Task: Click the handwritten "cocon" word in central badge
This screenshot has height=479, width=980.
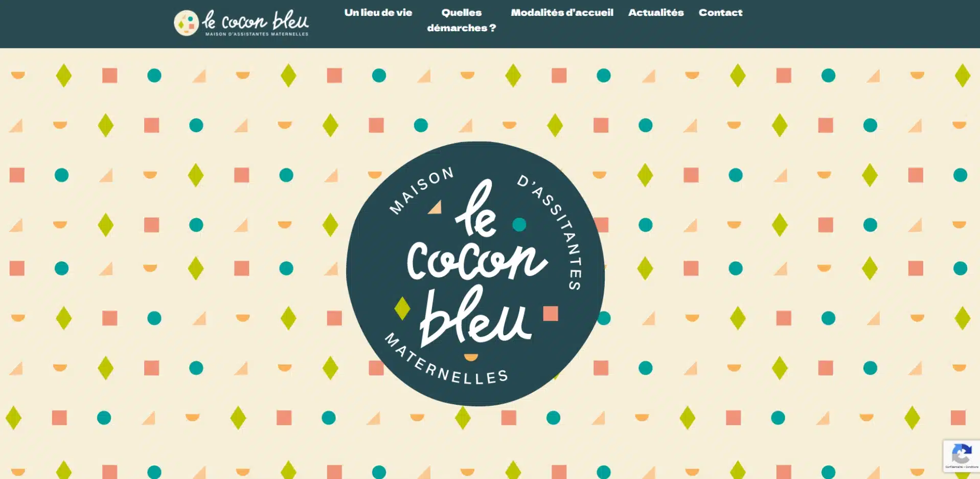Action: [476, 261]
